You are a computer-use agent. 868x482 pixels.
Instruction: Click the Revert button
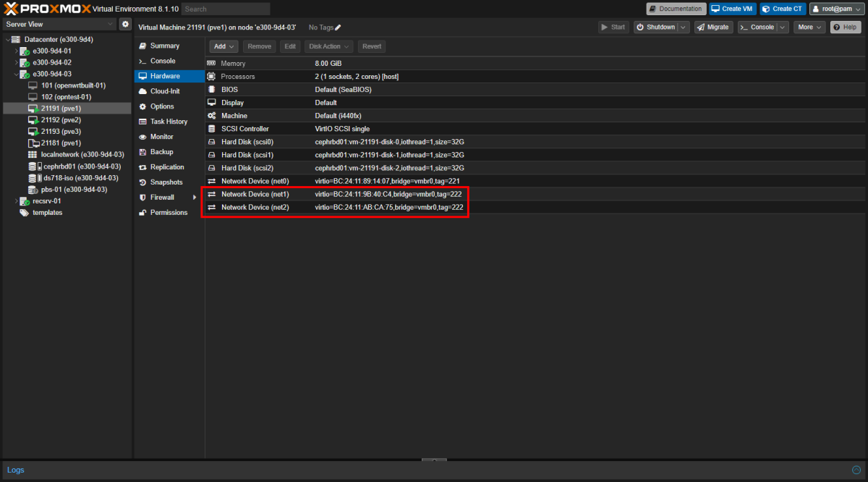click(x=372, y=46)
